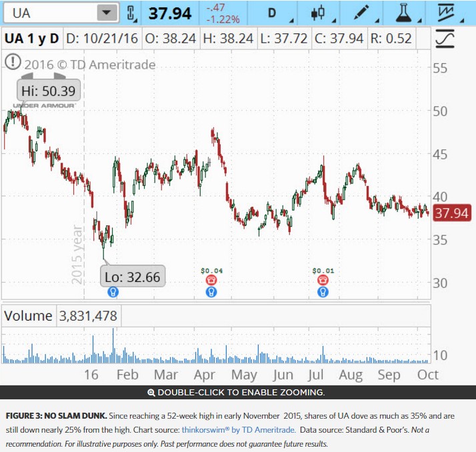This screenshot has height=452, width=476.
Task: Click the H: 38.24 high value
Action: click(x=228, y=39)
